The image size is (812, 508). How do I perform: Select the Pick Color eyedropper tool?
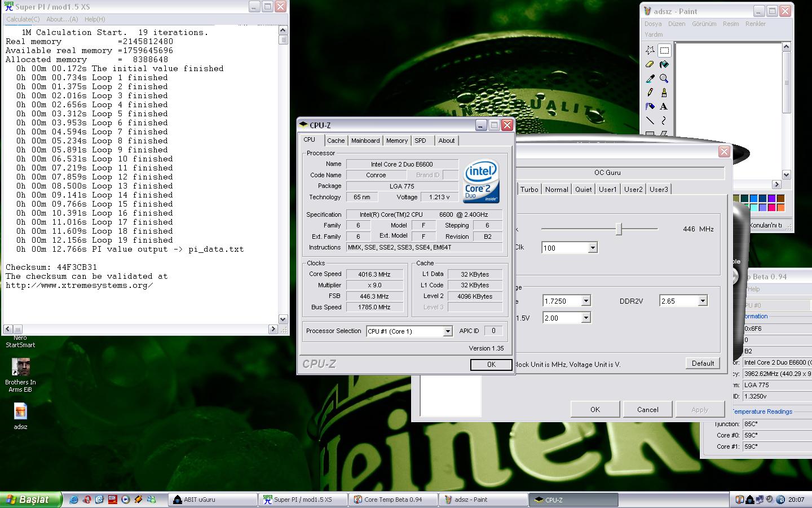pyautogui.click(x=650, y=78)
